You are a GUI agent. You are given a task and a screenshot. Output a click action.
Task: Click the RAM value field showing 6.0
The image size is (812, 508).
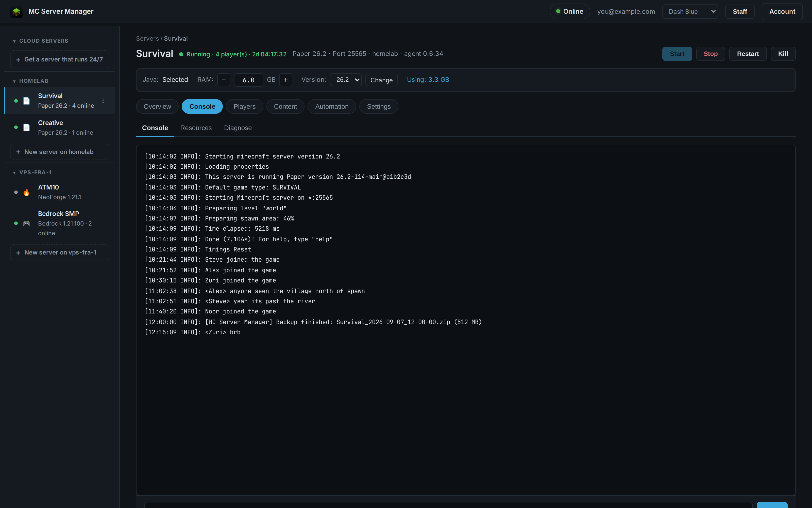pyautogui.click(x=248, y=80)
